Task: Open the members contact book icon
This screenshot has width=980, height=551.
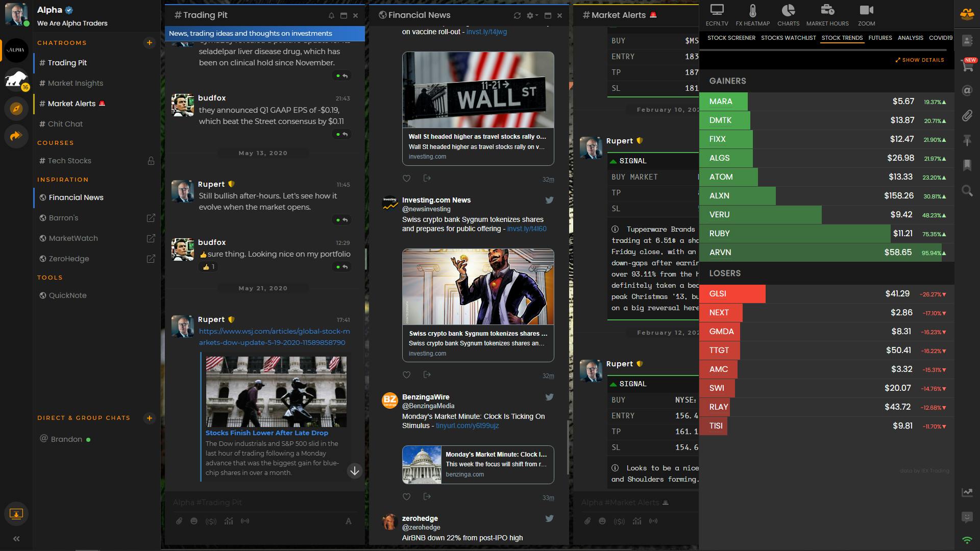Action: point(967,41)
